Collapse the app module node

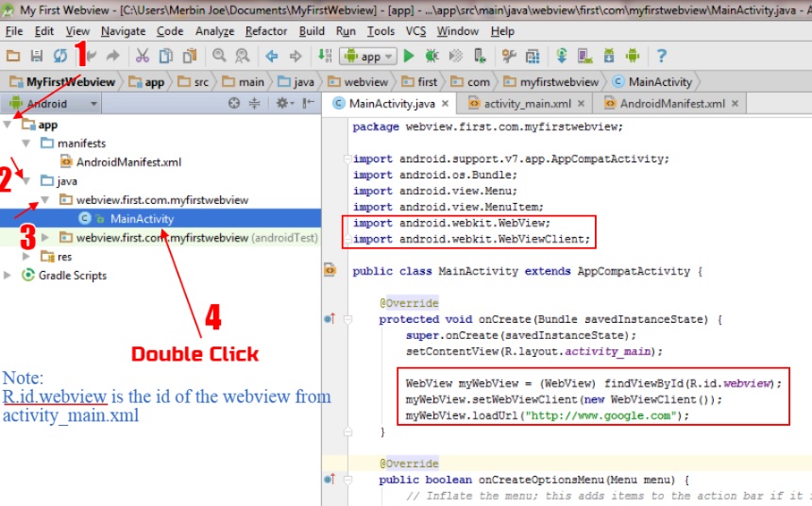click(8, 125)
